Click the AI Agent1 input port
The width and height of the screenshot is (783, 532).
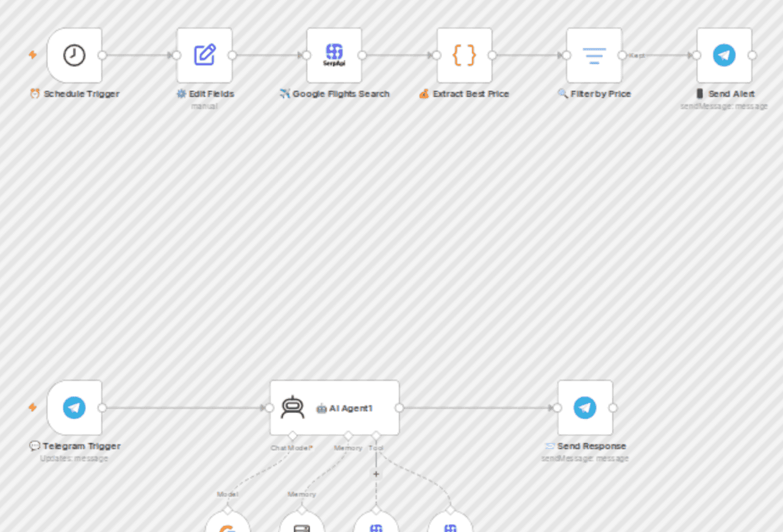[x=270, y=408]
